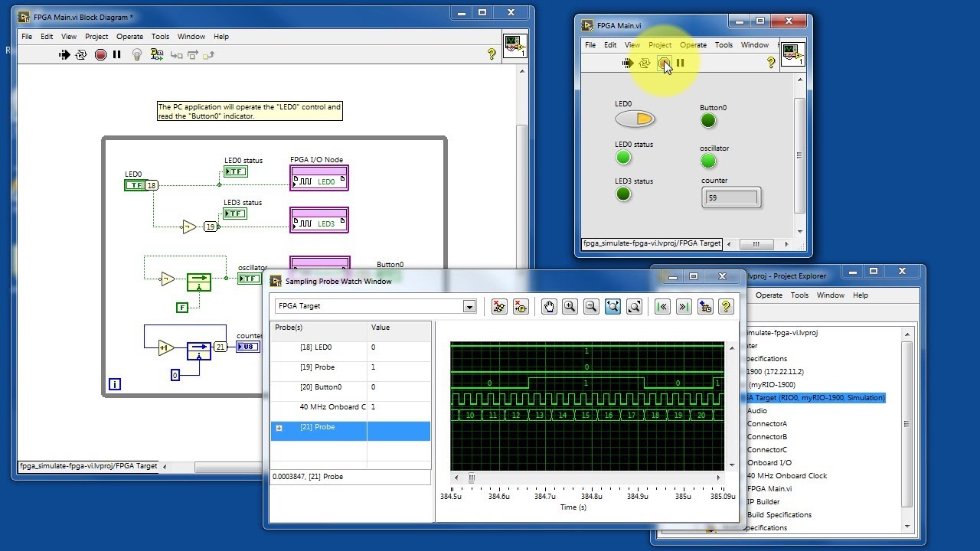Select 40 MHz Onboard Clock in Project Explorer

(787, 475)
